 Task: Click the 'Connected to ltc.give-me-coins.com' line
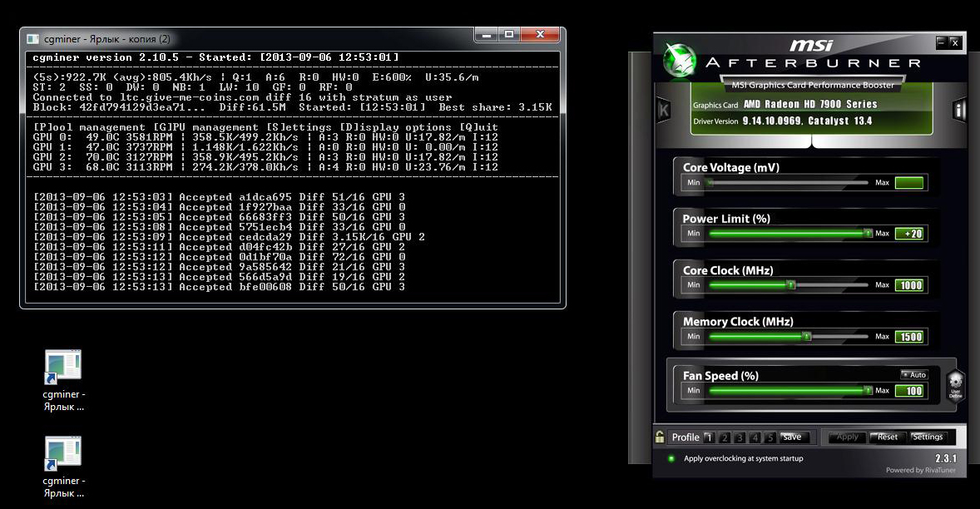(242, 97)
